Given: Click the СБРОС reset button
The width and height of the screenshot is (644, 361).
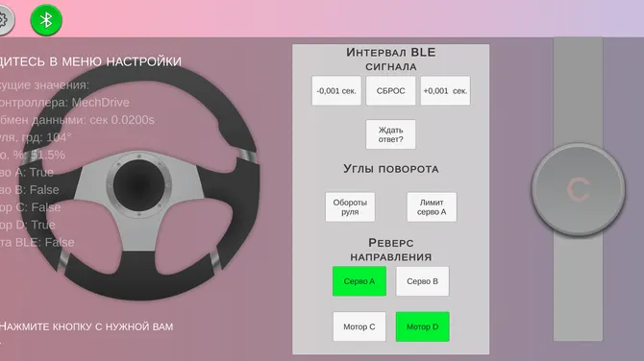Looking at the screenshot, I should (x=390, y=90).
